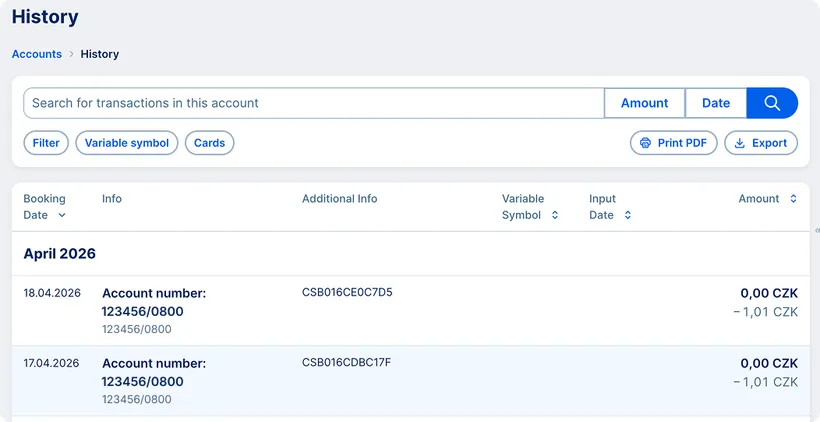Toggle the Variable symbol filter chip
Screen dimensions: 820x422
tap(127, 143)
